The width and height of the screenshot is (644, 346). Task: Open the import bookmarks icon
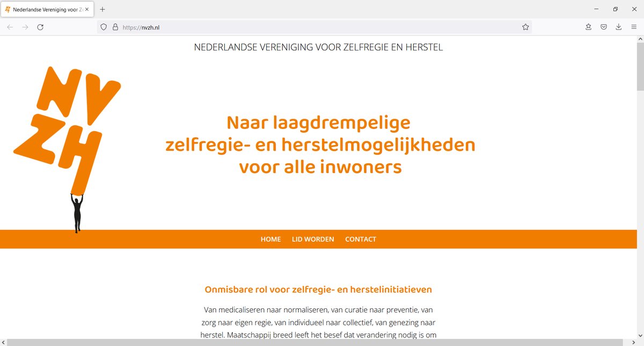point(588,26)
